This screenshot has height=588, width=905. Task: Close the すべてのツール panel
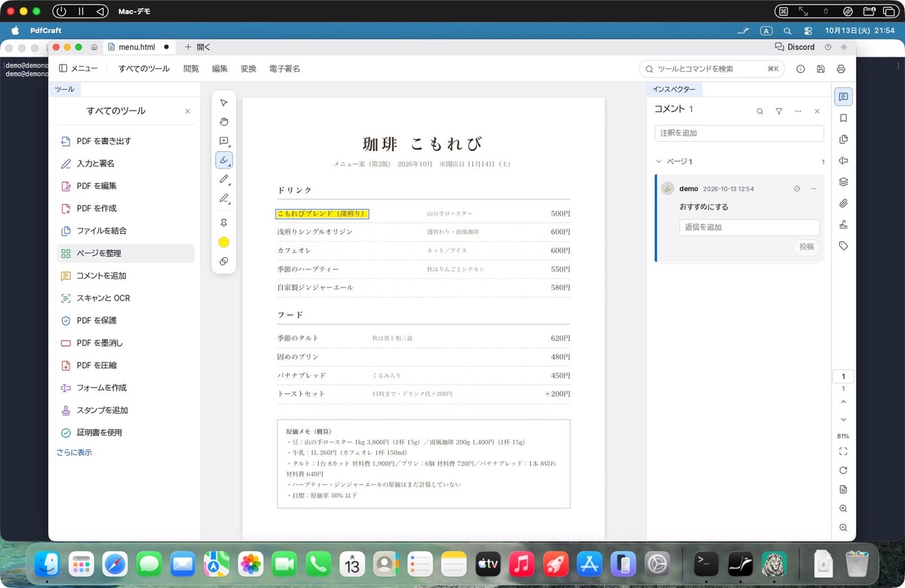click(188, 111)
